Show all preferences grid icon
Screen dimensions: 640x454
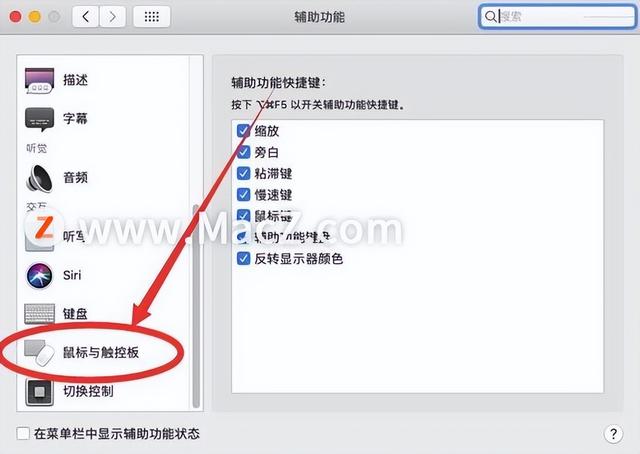click(x=151, y=17)
